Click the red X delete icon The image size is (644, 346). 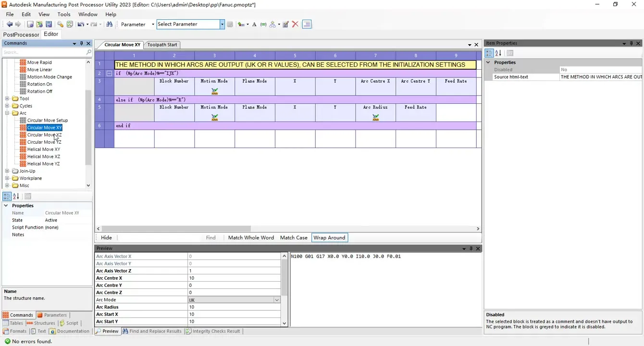tap(295, 25)
